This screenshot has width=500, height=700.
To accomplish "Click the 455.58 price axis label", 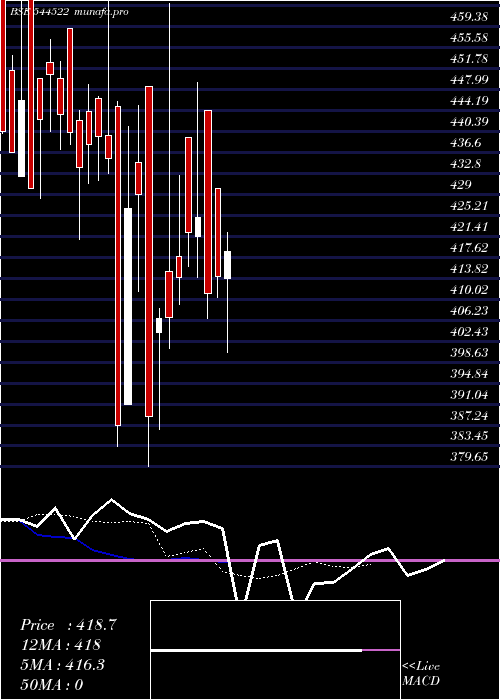I will click(x=469, y=38).
